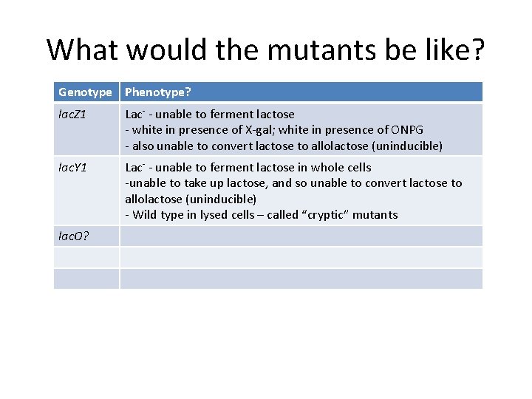Click the slide title 'What would the mutants be like?'

point(266,50)
